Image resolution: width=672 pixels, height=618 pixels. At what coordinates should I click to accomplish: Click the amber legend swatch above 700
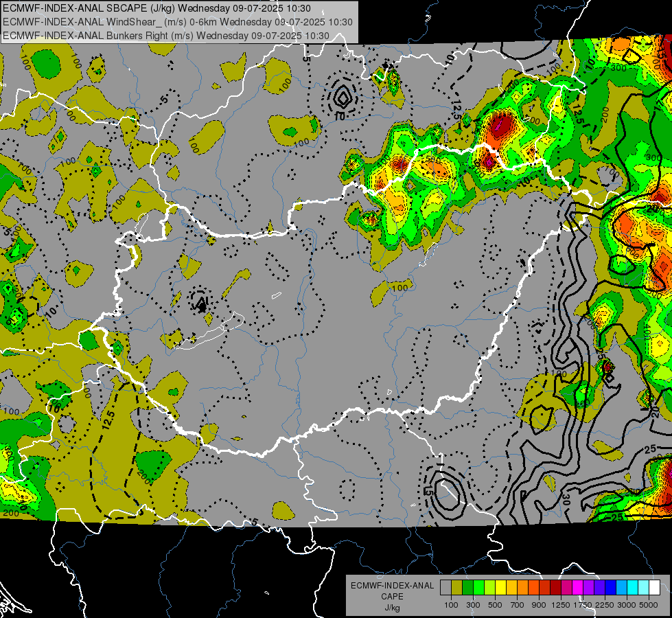pos(511,588)
